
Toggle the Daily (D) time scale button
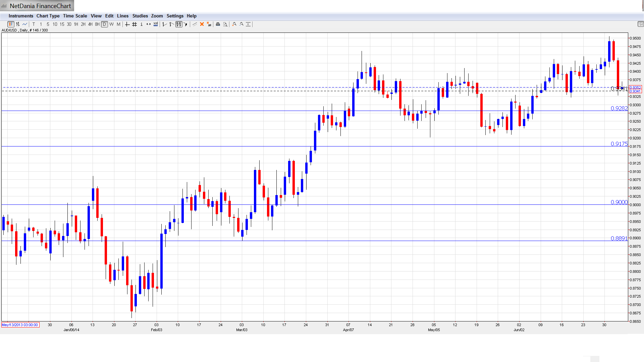coord(105,24)
